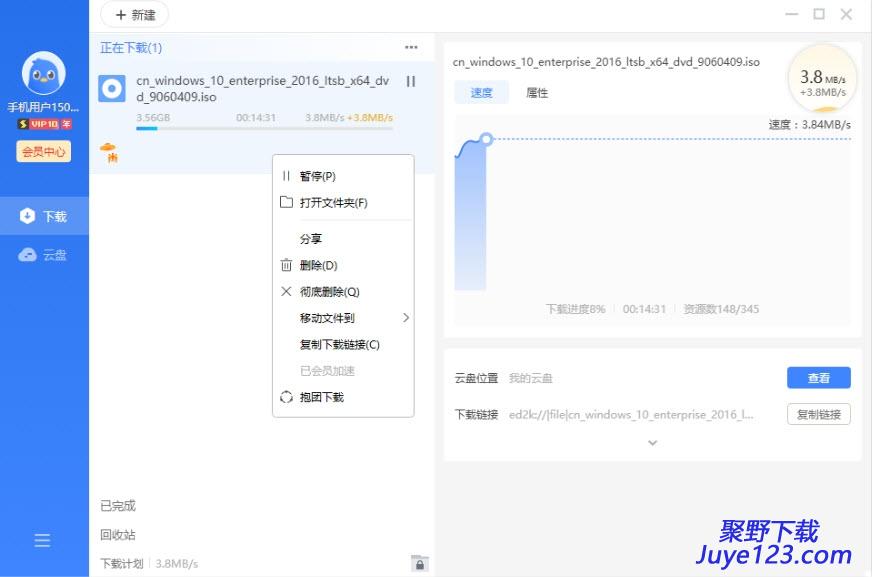This screenshot has height=577, width=872.
Task: Choose 打开文件夹(F) from context menu
Action: pos(343,202)
